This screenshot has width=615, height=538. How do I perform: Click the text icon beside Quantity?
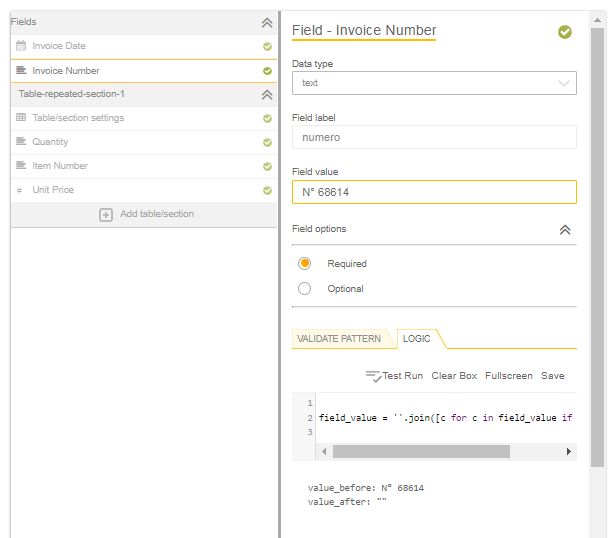(21, 141)
